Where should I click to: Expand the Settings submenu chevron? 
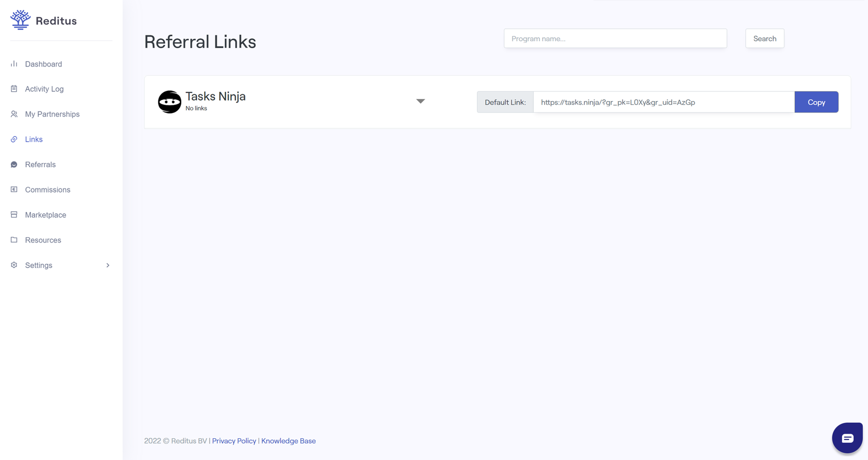(x=108, y=265)
